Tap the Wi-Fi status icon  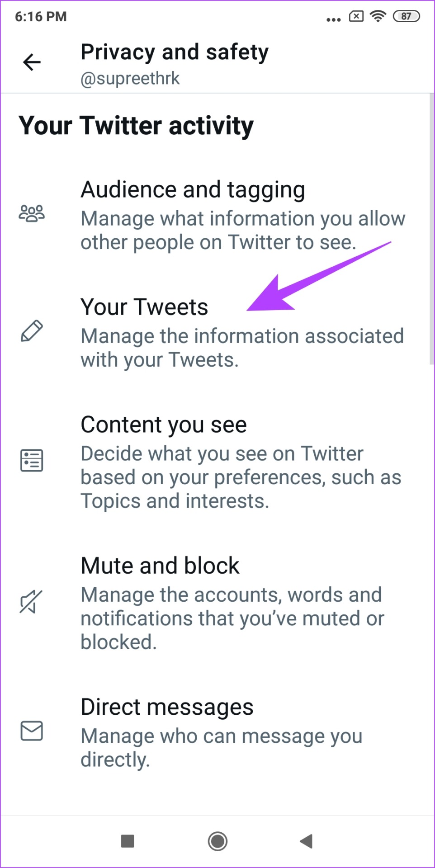point(378,16)
